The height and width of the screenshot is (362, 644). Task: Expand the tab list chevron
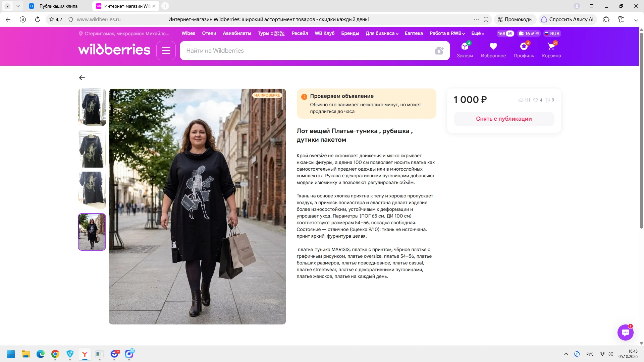[18, 6]
